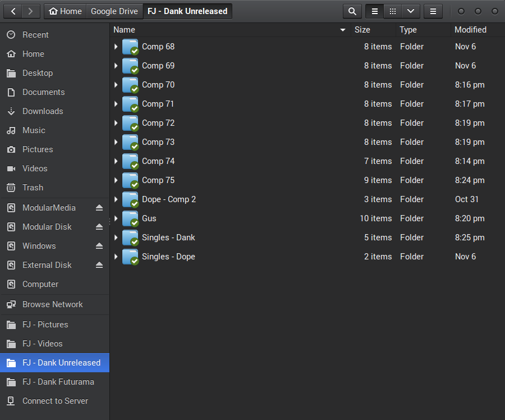Open Trash in the sidebar
The height and width of the screenshot is (420, 505).
pos(33,188)
